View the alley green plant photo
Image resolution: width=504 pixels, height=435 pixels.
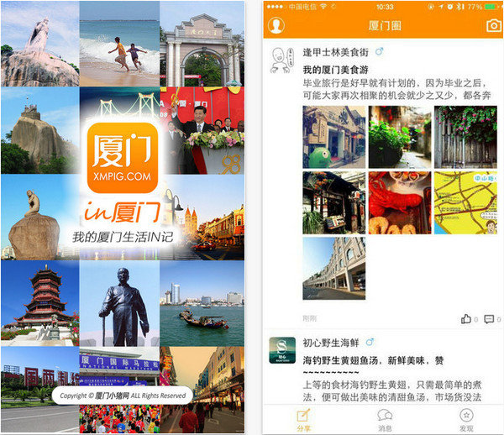[400, 137]
